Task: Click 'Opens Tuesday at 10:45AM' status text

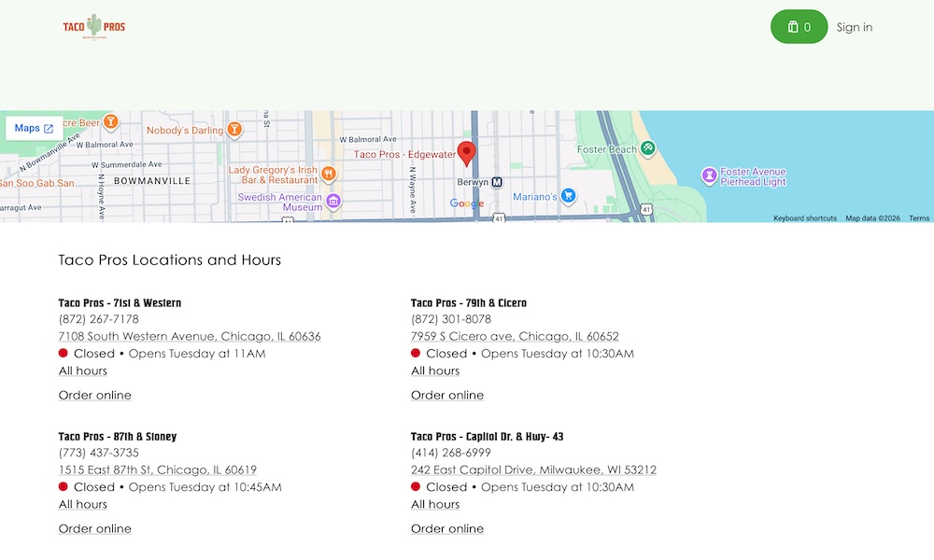Action: (205, 487)
